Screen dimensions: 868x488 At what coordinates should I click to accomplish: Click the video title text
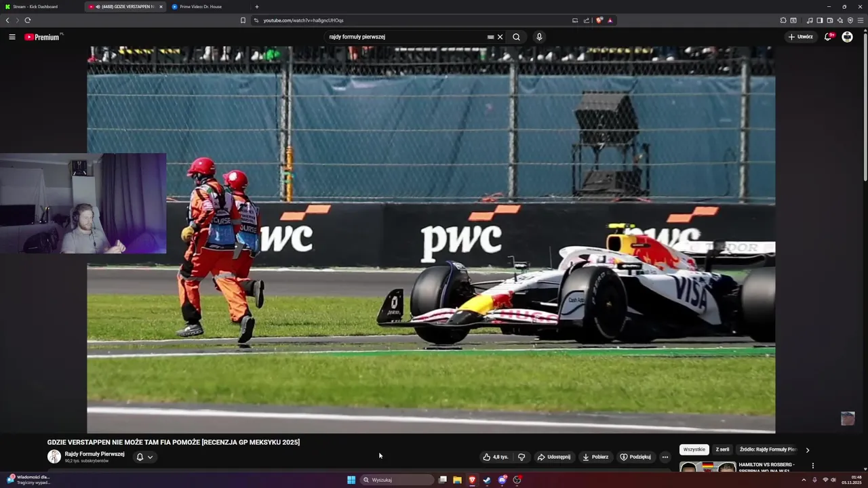(x=174, y=442)
